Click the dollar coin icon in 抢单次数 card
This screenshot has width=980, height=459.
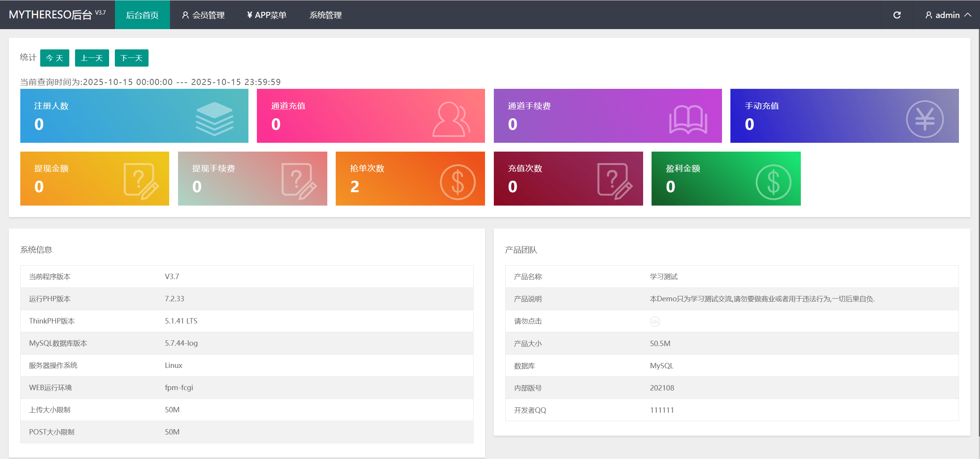pyautogui.click(x=457, y=182)
